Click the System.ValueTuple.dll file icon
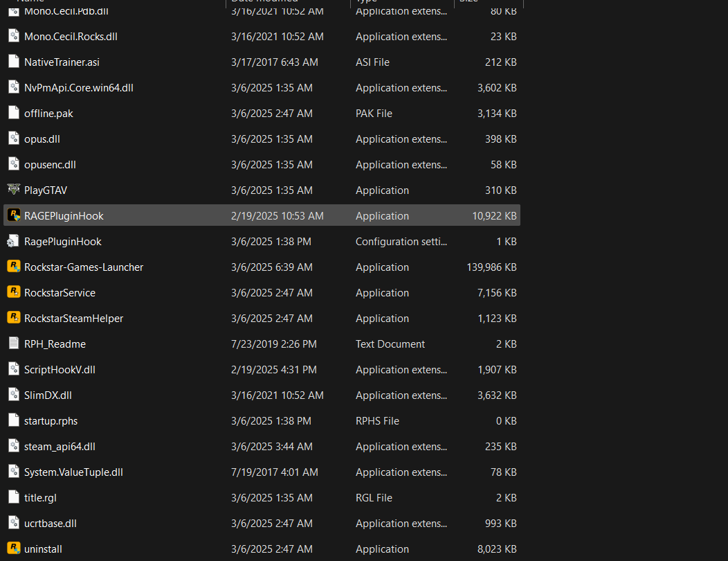Image resolution: width=728 pixels, height=561 pixels. (x=14, y=472)
